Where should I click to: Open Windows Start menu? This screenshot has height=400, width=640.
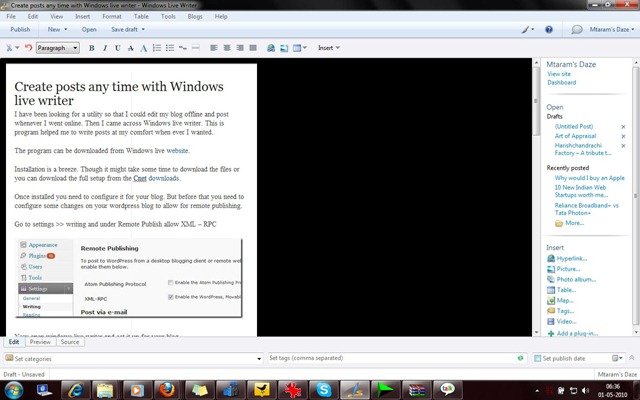tap(14, 390)
